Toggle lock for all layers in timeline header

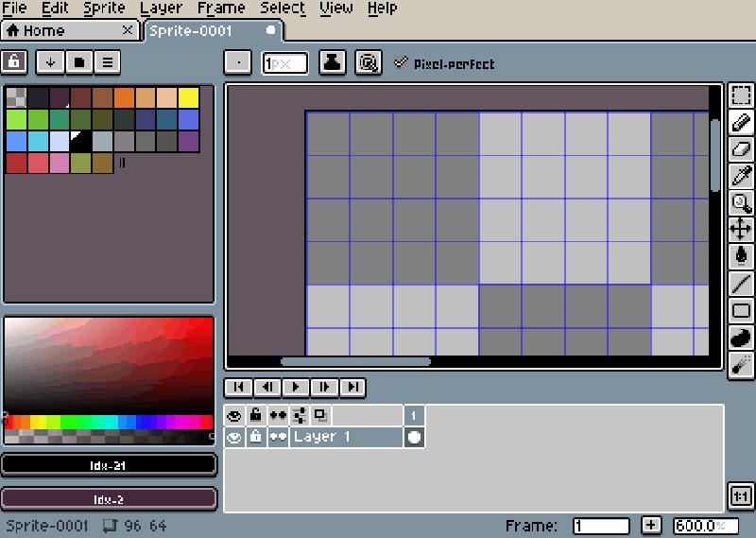(256, 415)
